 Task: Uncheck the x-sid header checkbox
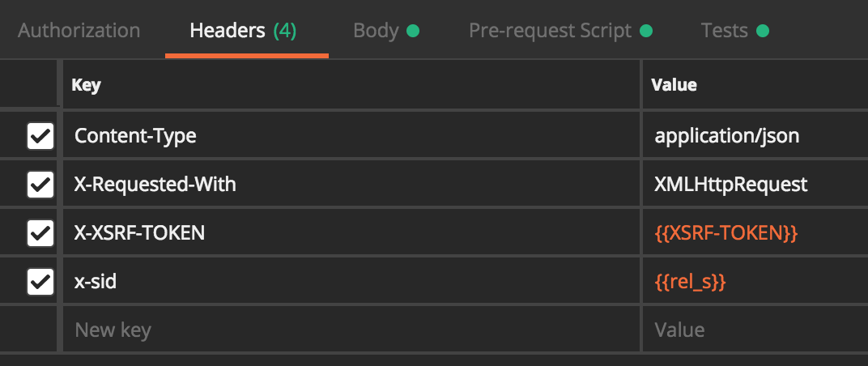click(40, 282)
